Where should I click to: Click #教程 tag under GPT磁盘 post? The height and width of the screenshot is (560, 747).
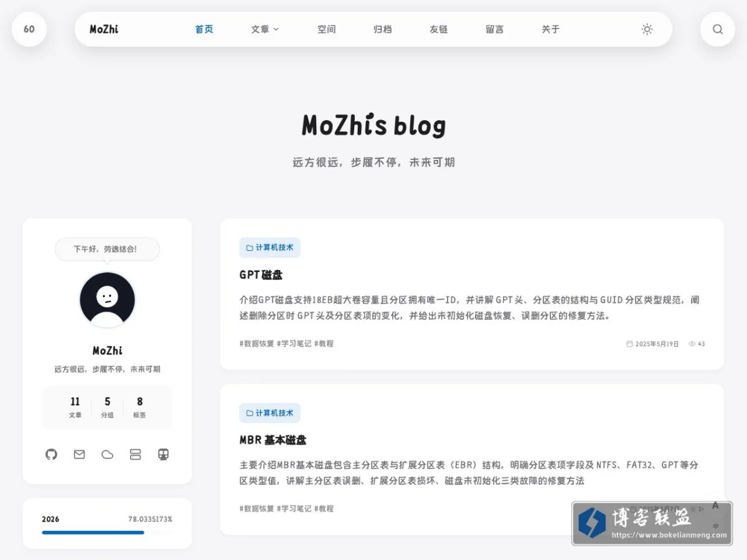pyautogui.click(x=324, y=343)
